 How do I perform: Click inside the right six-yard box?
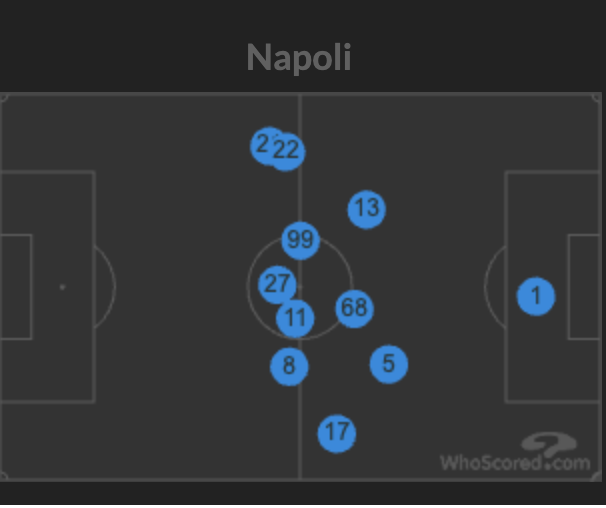click(x=584, y=287)
